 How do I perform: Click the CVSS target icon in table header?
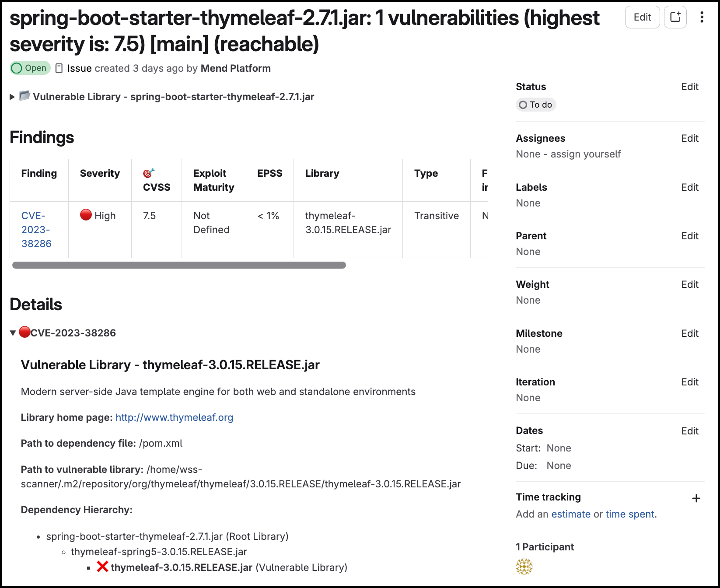(149, 173)
